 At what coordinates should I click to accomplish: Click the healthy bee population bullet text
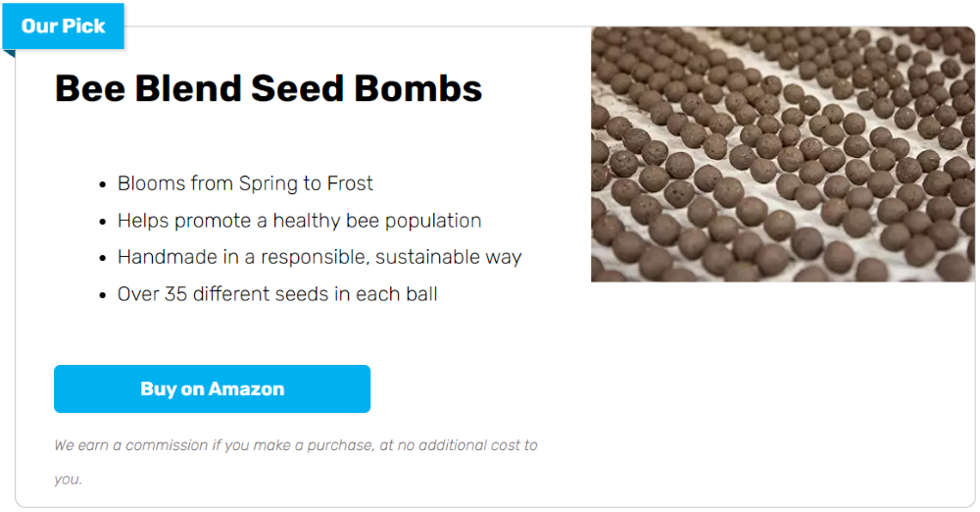[x=299, y=221]
